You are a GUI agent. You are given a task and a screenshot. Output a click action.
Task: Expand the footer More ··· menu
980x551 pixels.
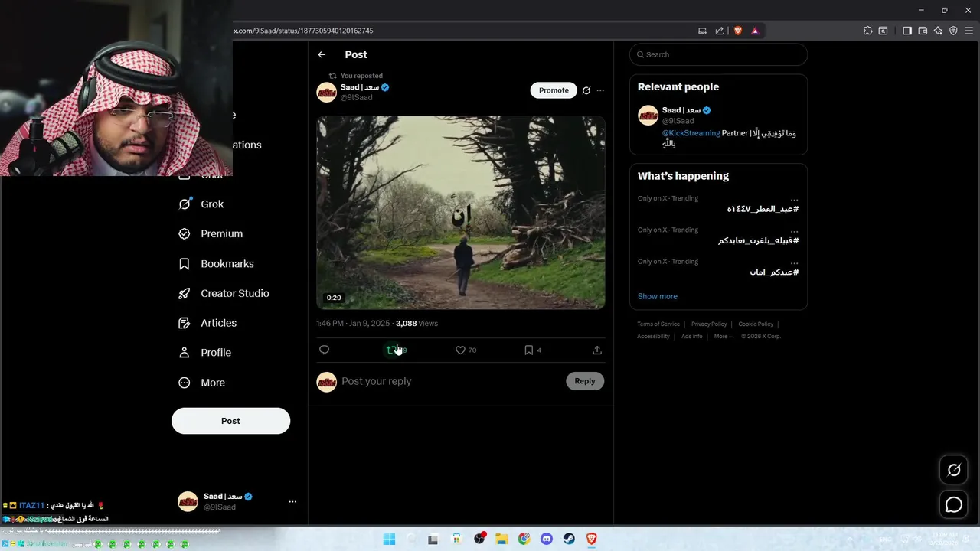coord(724,337)
